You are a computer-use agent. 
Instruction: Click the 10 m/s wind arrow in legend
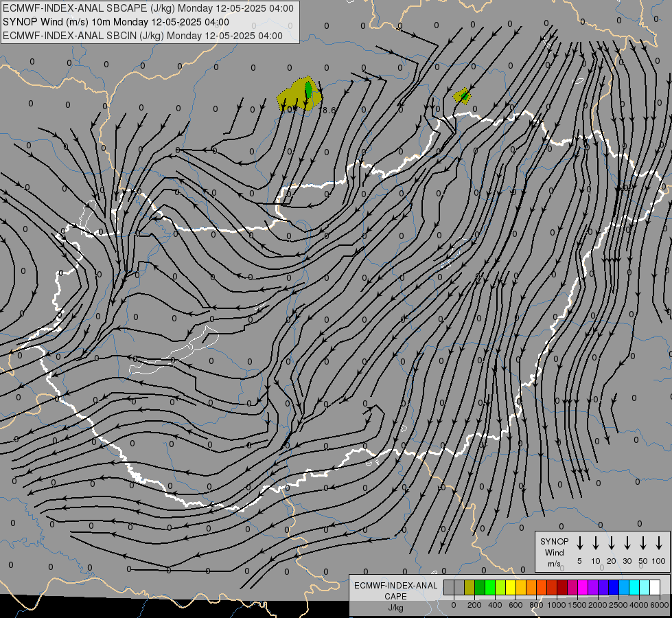coord(595,543)
